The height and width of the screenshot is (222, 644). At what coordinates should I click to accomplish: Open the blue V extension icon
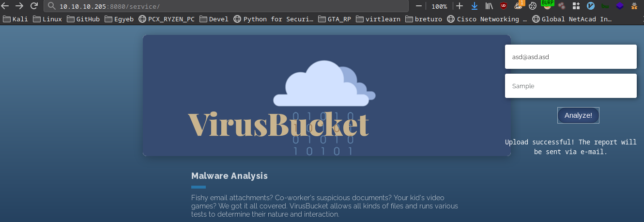[590, 6]
